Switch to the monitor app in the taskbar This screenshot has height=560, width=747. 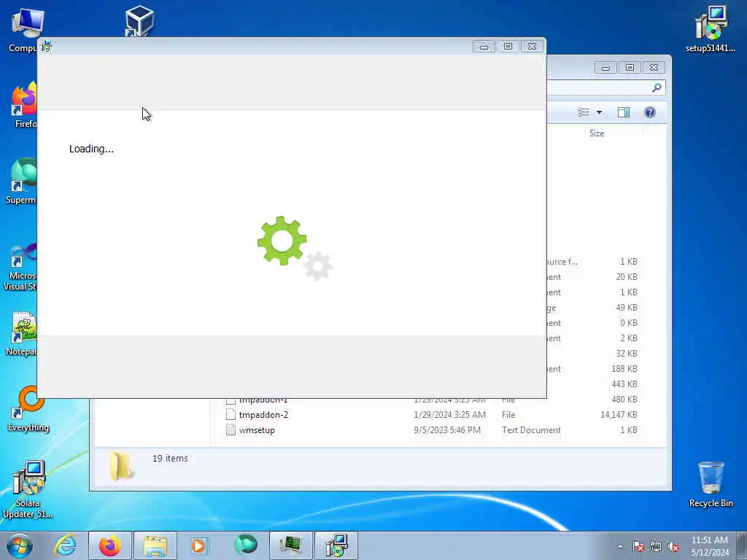click(290, 545)
